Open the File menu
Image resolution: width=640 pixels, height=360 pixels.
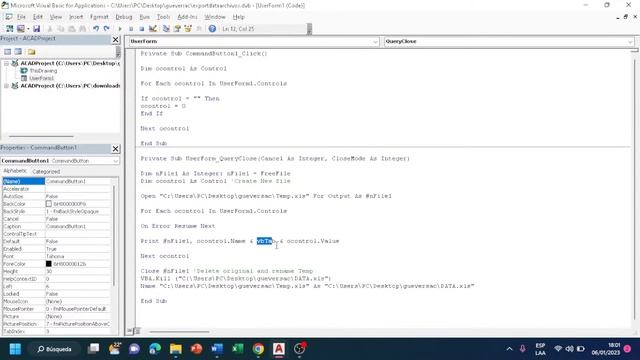tap(21, 17)
